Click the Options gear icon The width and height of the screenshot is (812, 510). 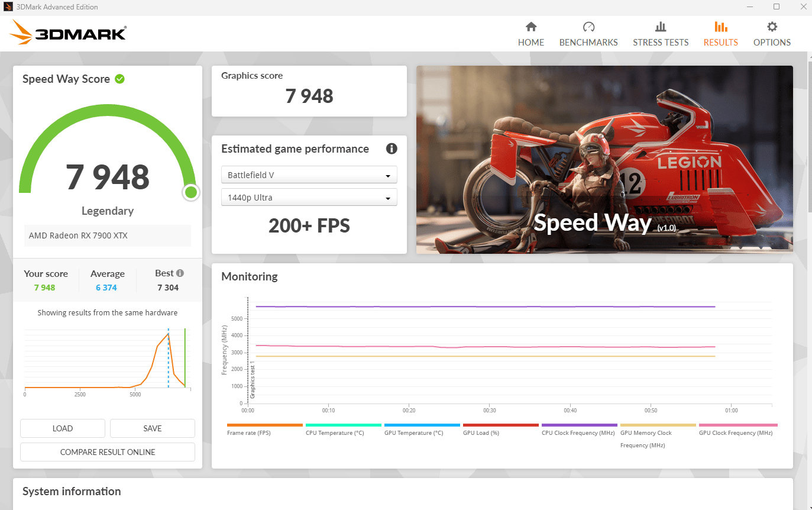(x=772, y=27)
